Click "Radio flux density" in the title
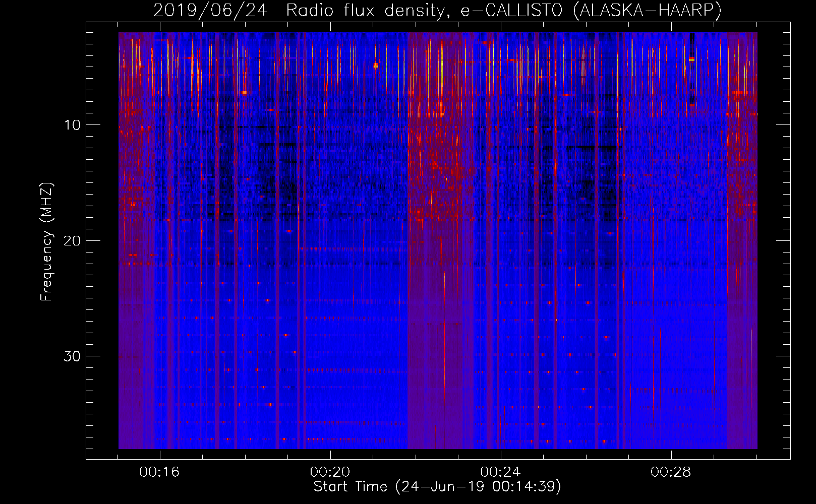The width and height of the screenshot is (816, 504). (x=368, y=11)
